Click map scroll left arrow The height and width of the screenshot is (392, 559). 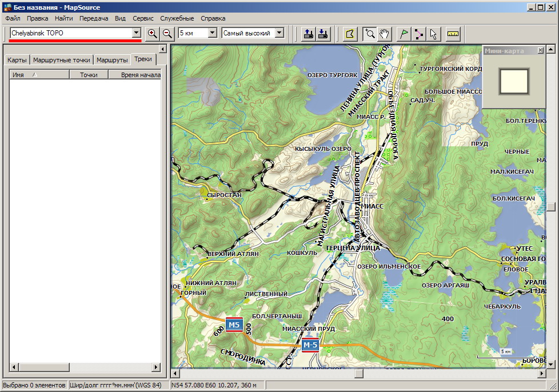(175, 374)
